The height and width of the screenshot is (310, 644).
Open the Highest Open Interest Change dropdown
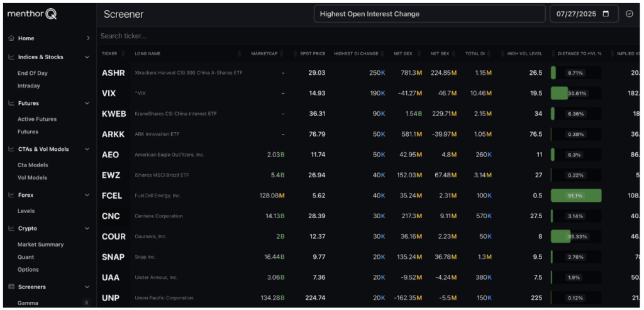point(430,14)
